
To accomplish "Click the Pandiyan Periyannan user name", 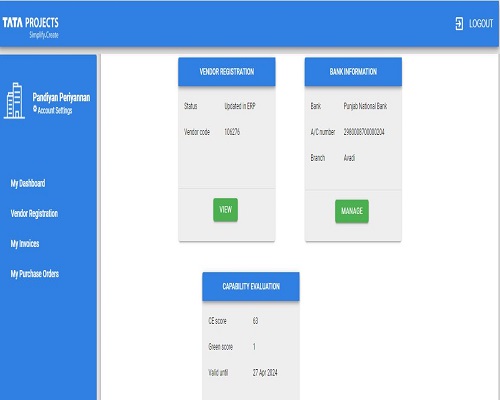I will pyautogui.click(x=61, y=97).
